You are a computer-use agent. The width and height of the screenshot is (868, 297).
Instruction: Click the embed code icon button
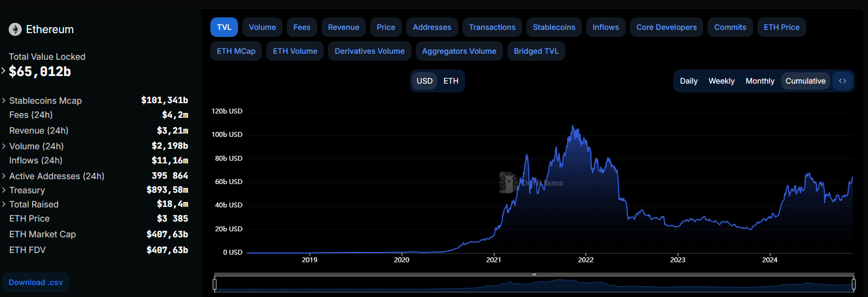point(843,81)
